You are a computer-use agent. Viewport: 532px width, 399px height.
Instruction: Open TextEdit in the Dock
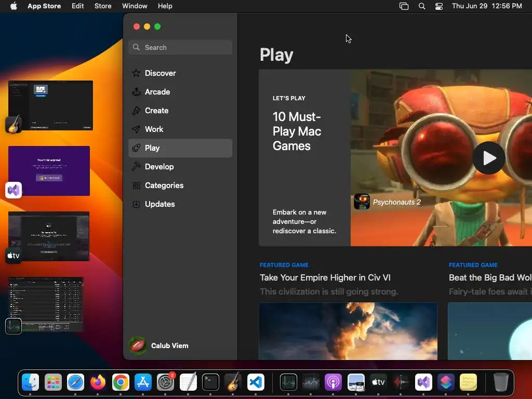point(188,382)
